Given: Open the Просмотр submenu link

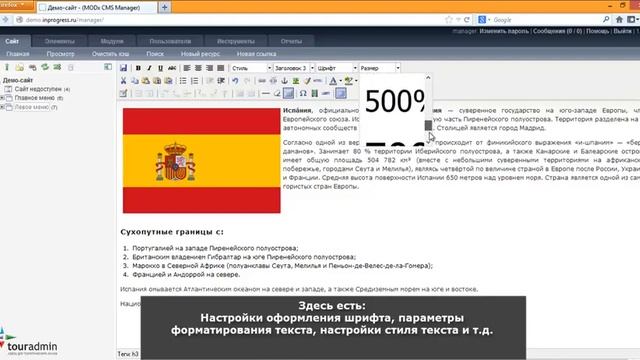Looking at the screenshot, I should 60,54.
